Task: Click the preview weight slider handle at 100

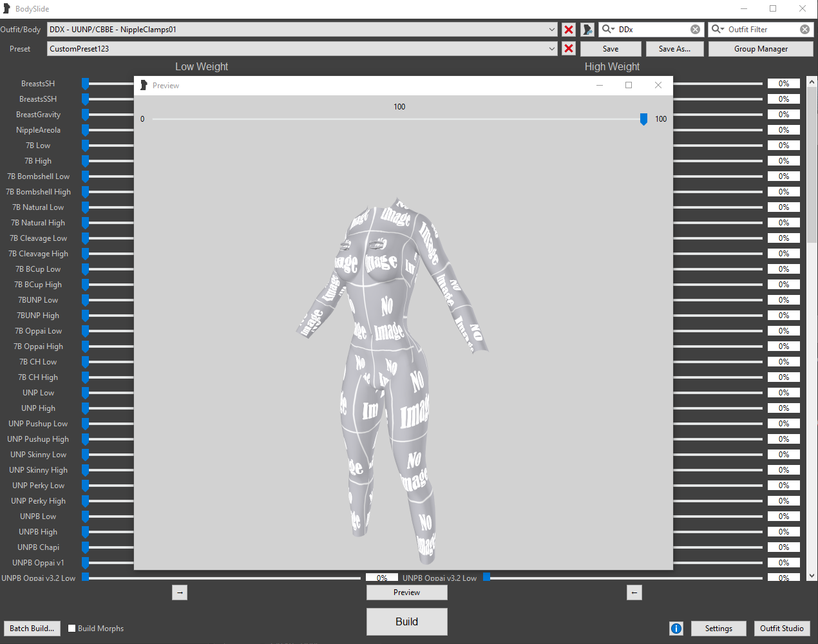Action: coord(643,119)
